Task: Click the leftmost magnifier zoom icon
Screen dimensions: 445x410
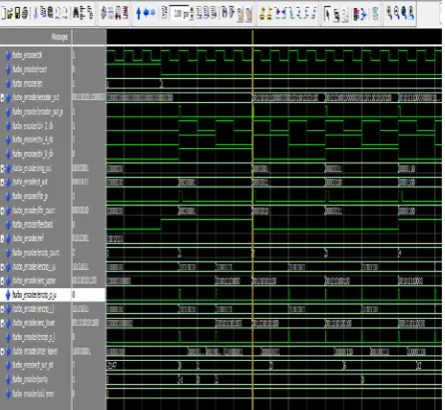Action: click(389, 13)
